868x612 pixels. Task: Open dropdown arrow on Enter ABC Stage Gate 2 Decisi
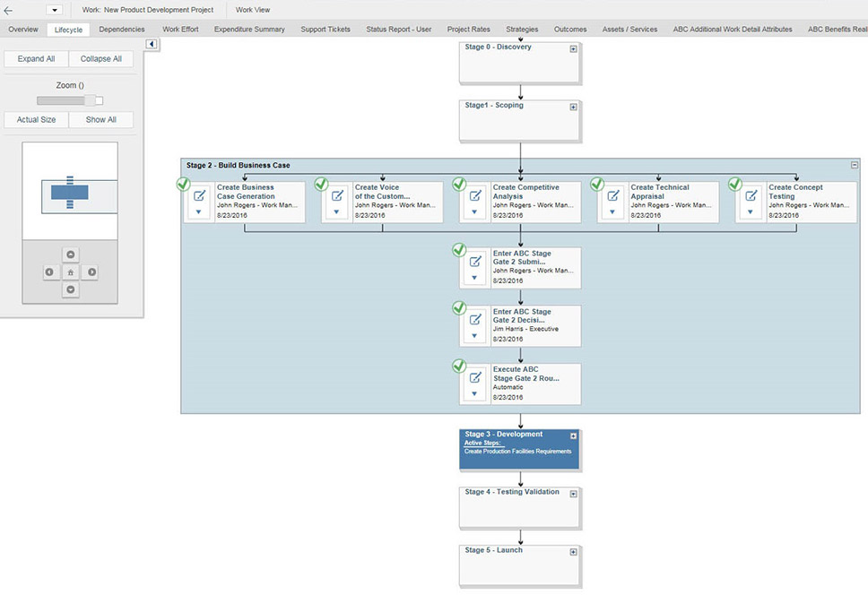(473, 336)
